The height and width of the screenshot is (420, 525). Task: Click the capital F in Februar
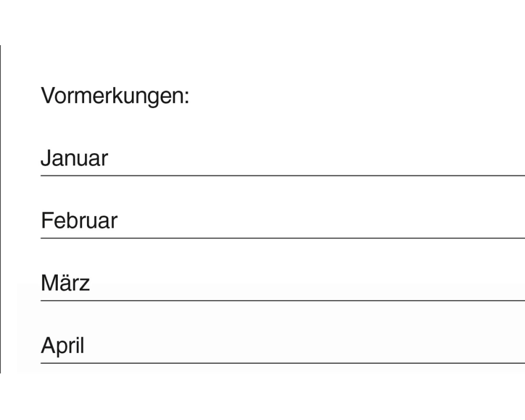click(x=46, y=221)
